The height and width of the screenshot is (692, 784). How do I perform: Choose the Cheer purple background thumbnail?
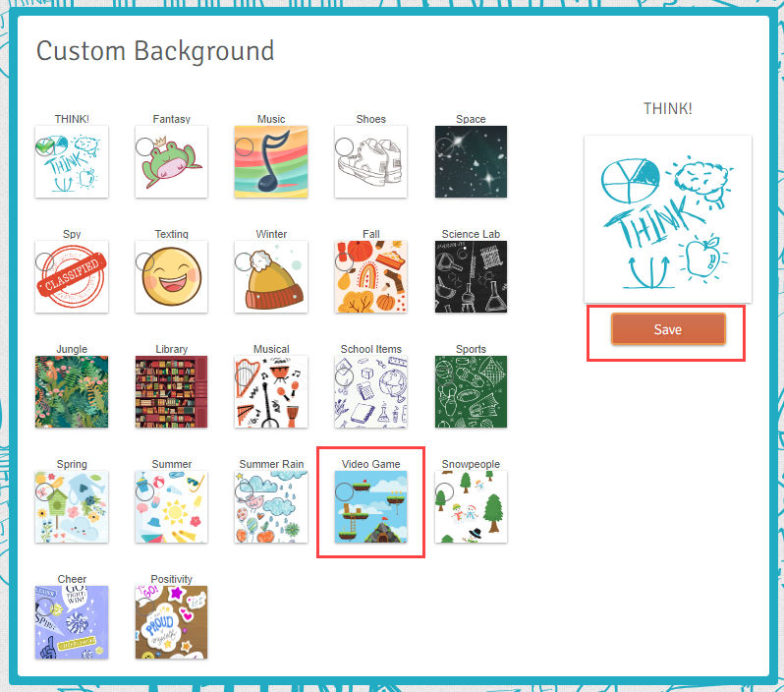[x=72, y=622]
